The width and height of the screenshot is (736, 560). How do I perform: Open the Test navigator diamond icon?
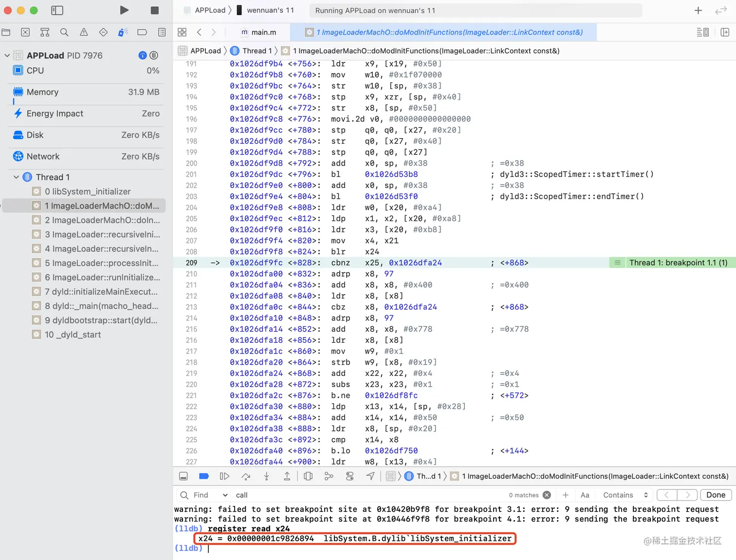[103, 32]
